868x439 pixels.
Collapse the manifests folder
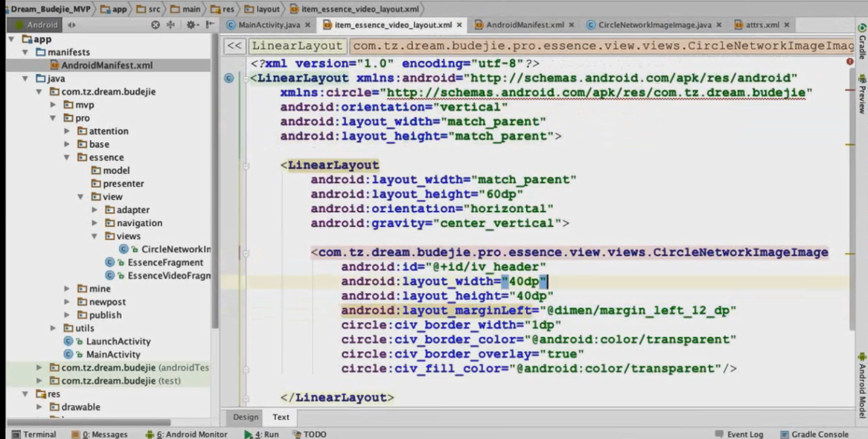[x=26, y=52]
